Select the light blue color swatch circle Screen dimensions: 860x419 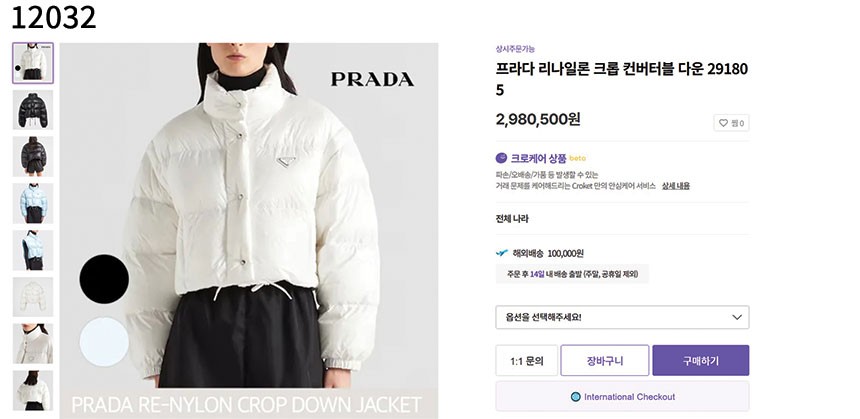coord(104,342)
